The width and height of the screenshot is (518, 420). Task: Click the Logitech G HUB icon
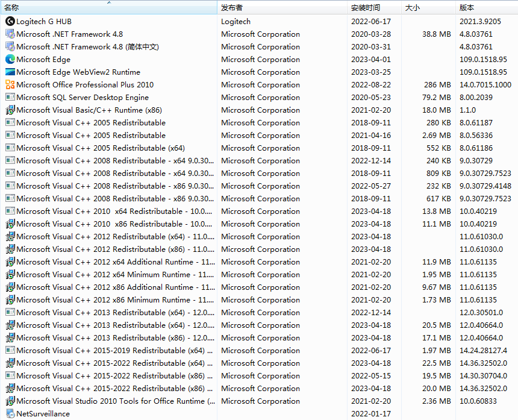click(10, 22)
